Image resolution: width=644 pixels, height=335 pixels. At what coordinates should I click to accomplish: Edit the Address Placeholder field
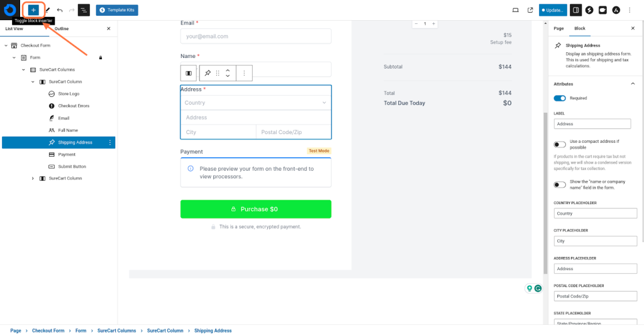coord(595,268)
